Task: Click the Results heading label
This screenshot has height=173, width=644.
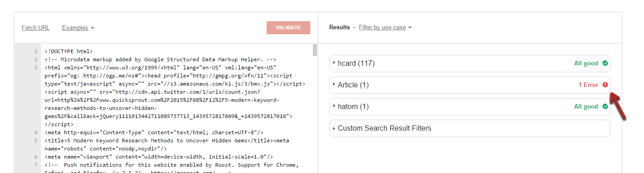Action: (340, 27)
